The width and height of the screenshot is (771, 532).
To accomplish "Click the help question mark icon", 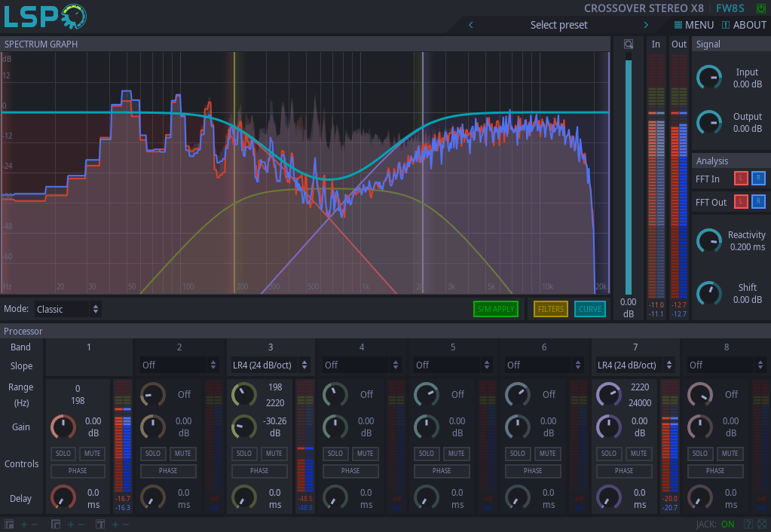I will [x=748, y=524].
